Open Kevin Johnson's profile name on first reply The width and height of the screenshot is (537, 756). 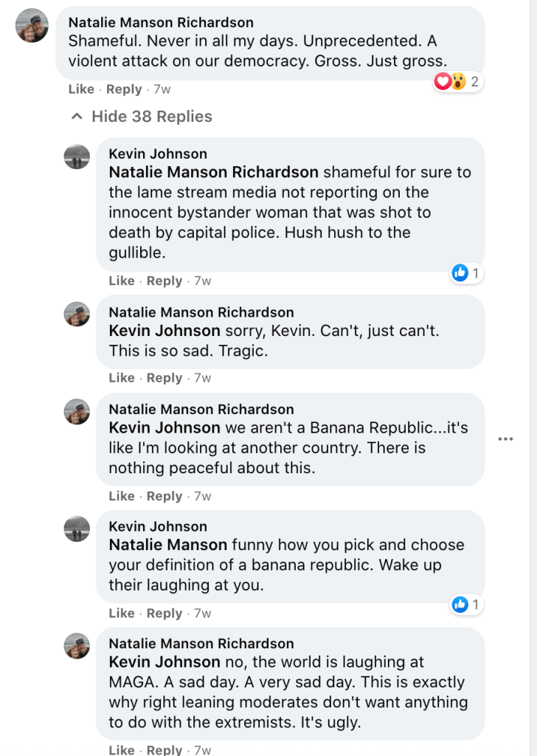point(158,154)
